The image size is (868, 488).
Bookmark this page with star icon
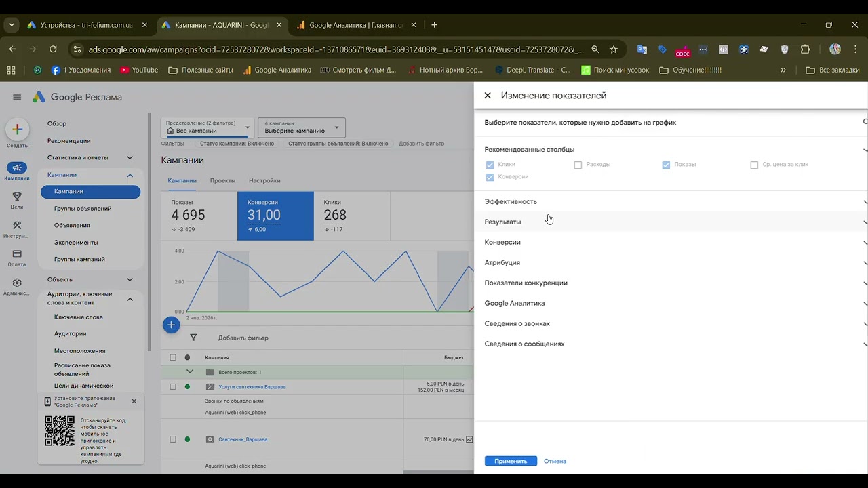[614, 49]
